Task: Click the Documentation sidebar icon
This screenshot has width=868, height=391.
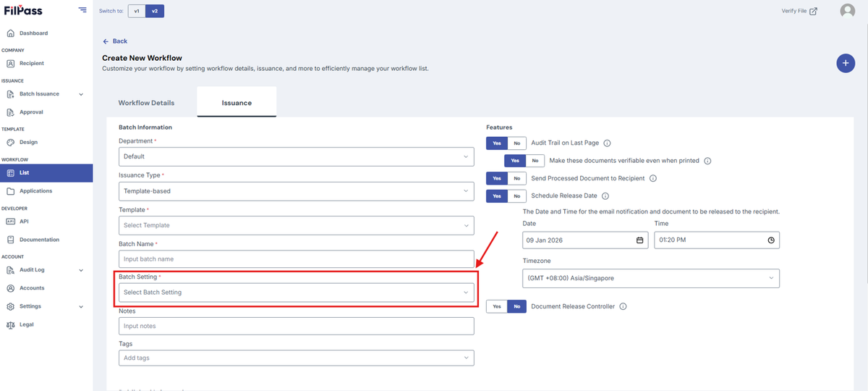Action: coord(11,240)
